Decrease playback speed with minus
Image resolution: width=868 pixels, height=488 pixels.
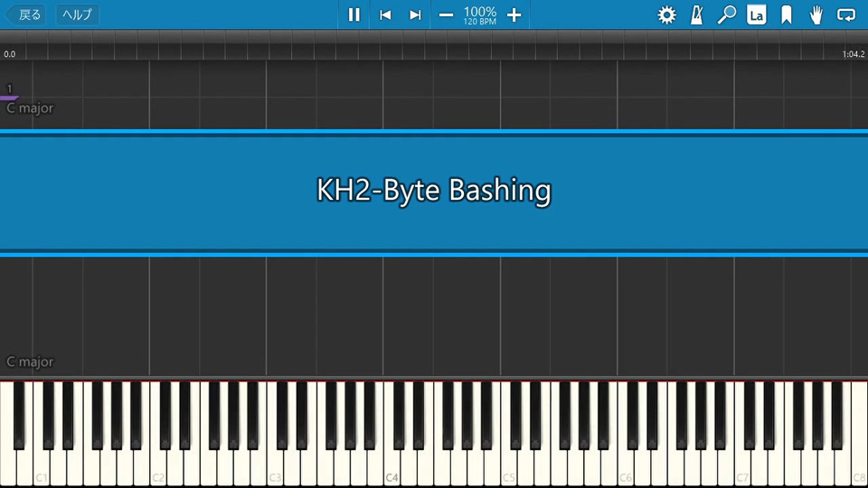[446, 15]
